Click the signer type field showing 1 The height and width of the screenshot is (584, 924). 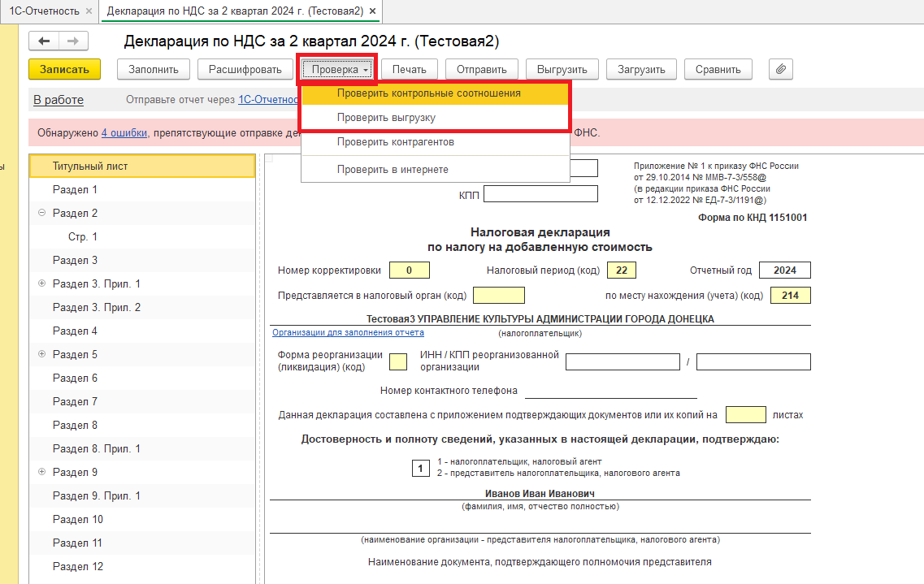pos(421,469)
